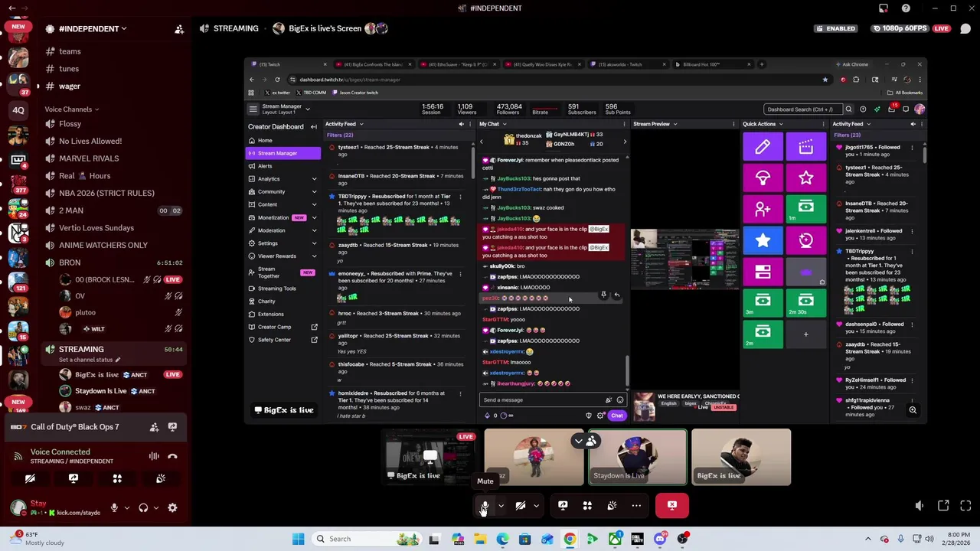Toggle mute mic in user panel
Viewport: 980px width, 551px height.
[114, 507]
